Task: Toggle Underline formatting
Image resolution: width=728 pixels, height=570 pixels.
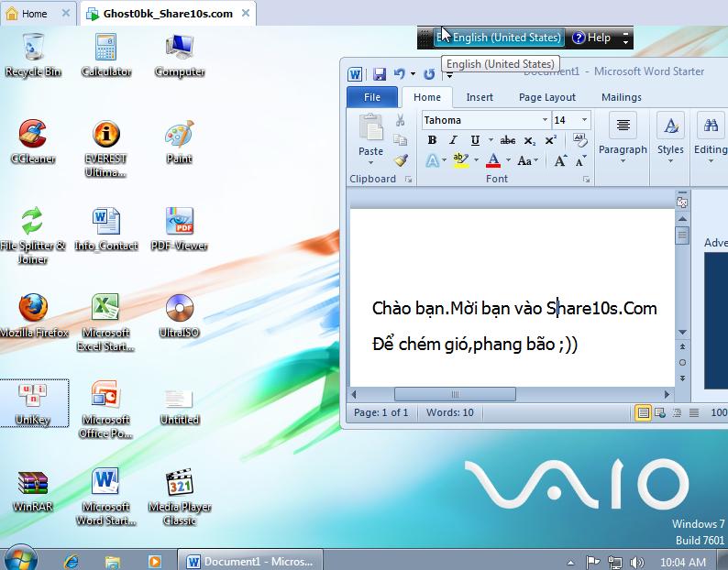Action: tap(475, 139)
